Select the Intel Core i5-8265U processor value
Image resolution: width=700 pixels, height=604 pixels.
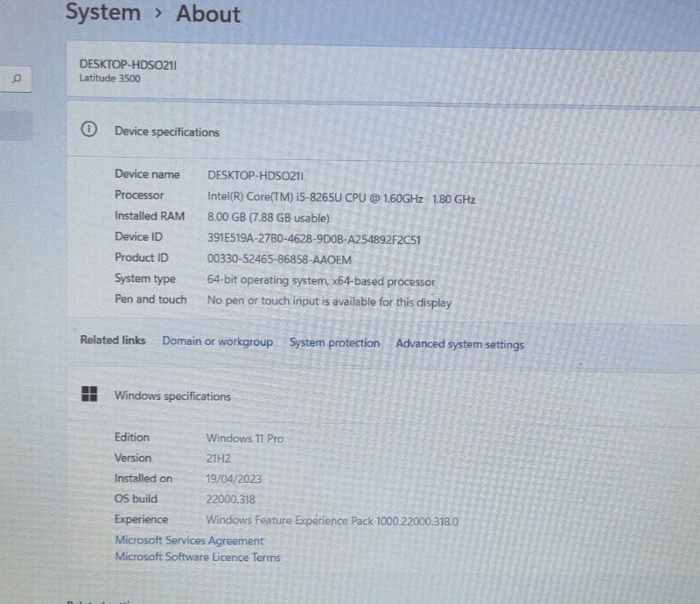pos(341,198)
